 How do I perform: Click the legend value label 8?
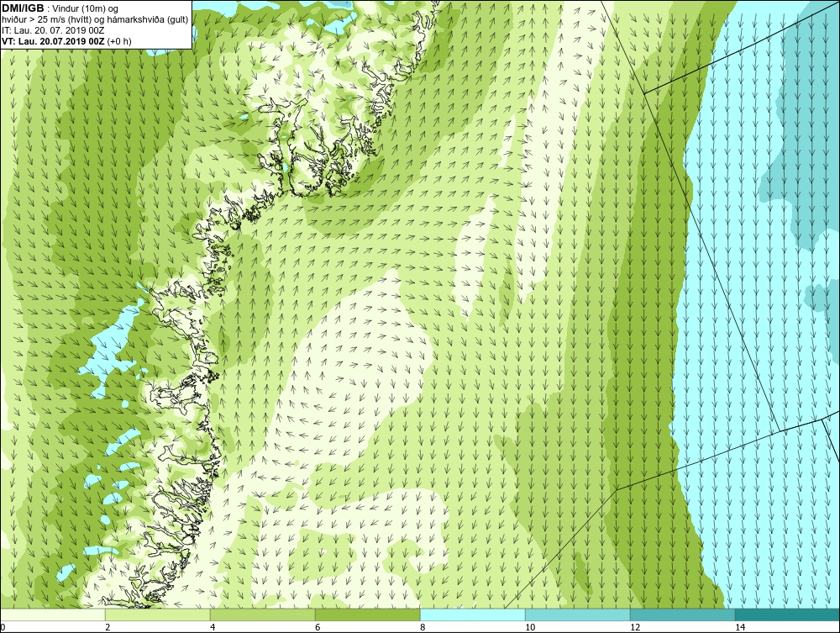click(423, 627)
